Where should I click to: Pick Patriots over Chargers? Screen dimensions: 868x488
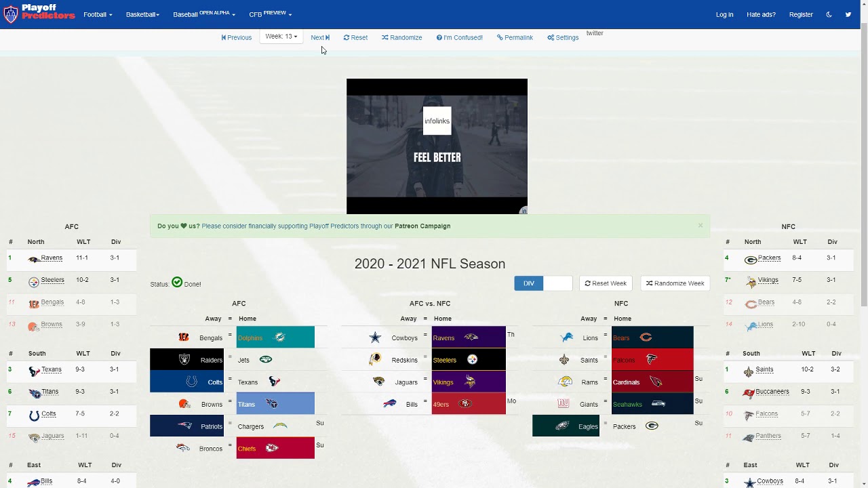189,426
